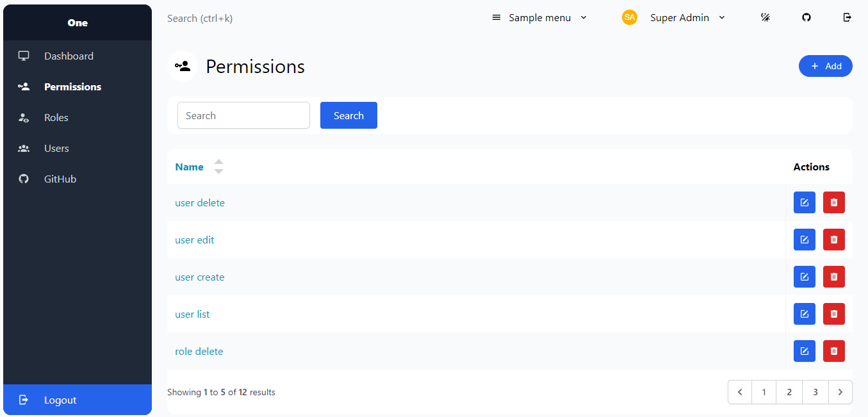The image size is (868, 417).
Task: Focus the permissions Search input field
Action: (x=243, y=115)
